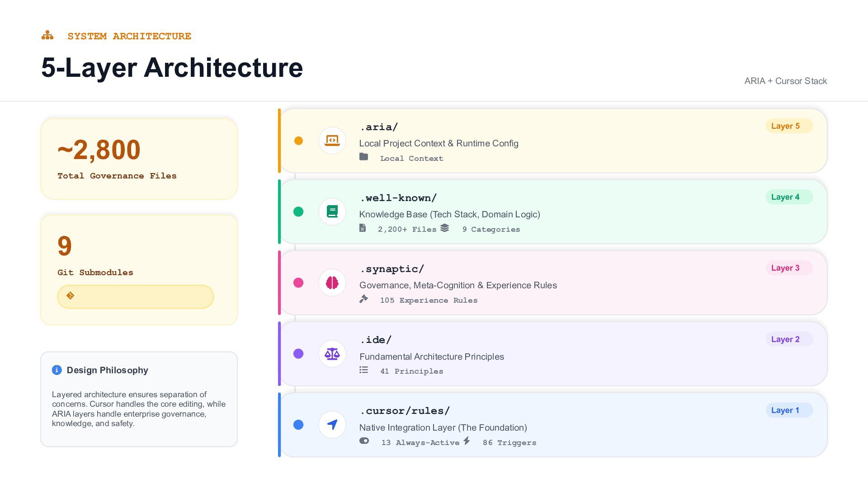
Task: Click the location arrow icon in .cursor/rules layer
Action: click(x=332, y=425)
